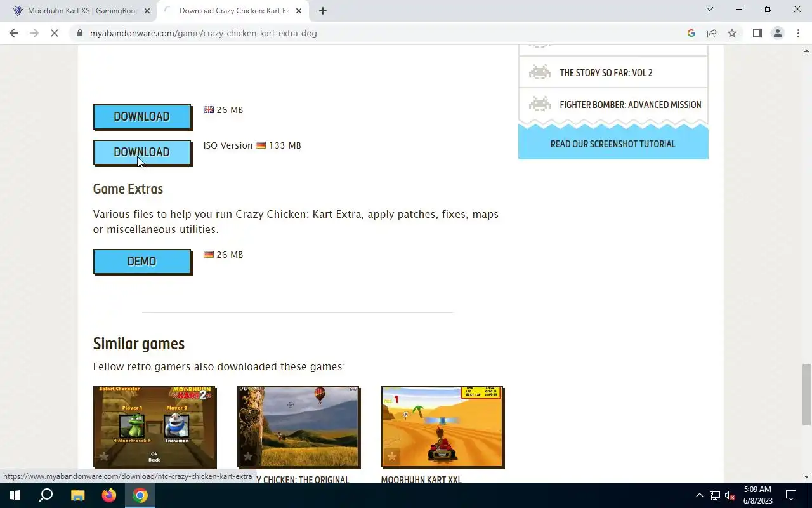
Task: Close the Moorhuhn Kart XS tab
Action: click(147, 11)
